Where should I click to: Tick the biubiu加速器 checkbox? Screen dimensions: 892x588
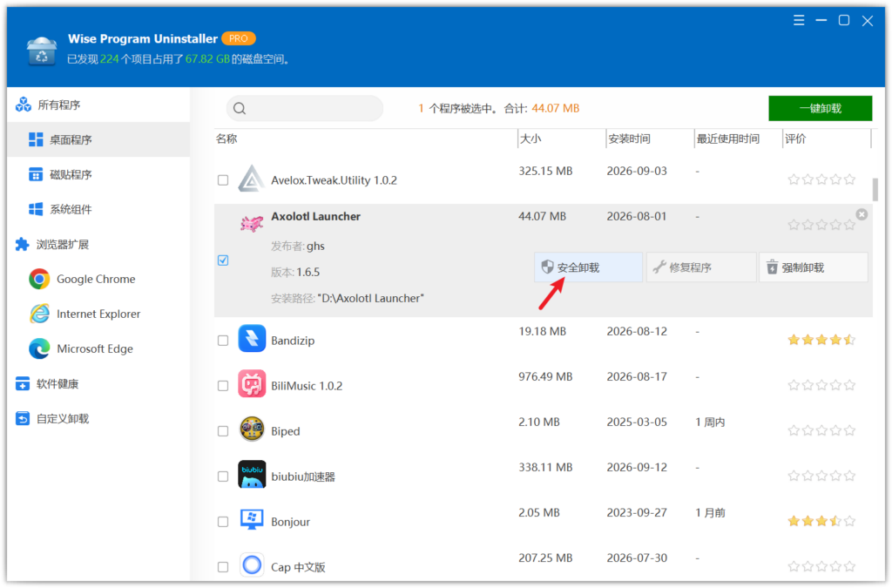pyautogui.click(x=223, y=476)
